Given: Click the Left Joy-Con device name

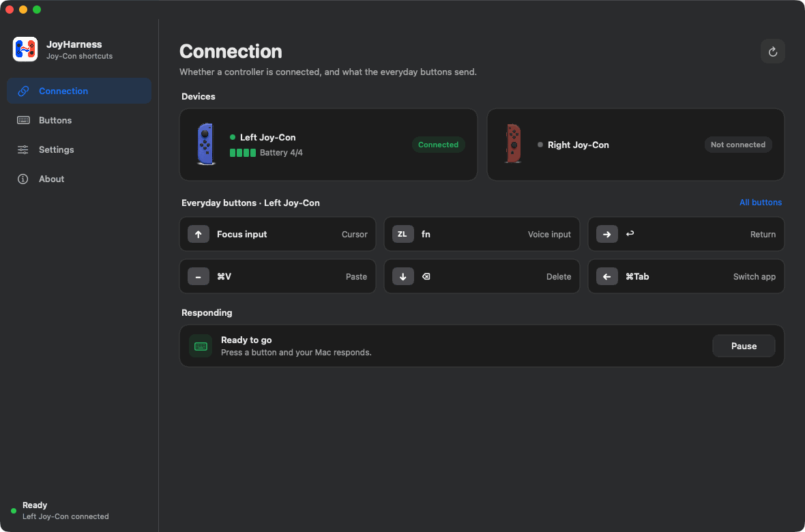Looking at the screenshot, I should point(268,137).
